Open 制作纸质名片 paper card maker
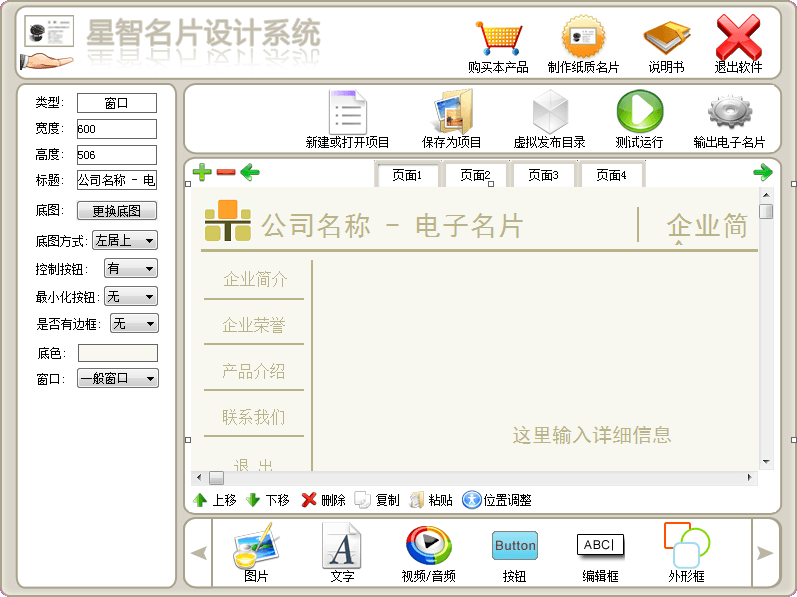Image resolution: width=797 pixels, height=597 pixels. click(583, 40)
